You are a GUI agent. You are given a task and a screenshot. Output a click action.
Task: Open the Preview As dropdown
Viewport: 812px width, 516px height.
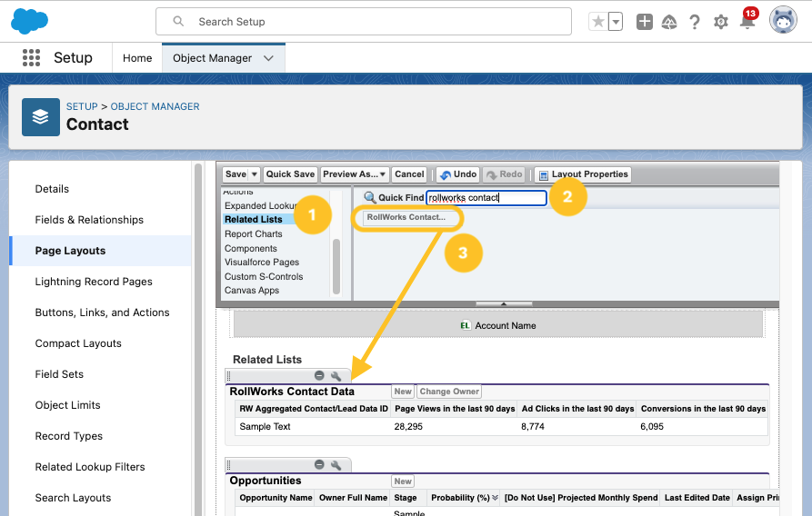pyautogui.click(x=355, y=174)
